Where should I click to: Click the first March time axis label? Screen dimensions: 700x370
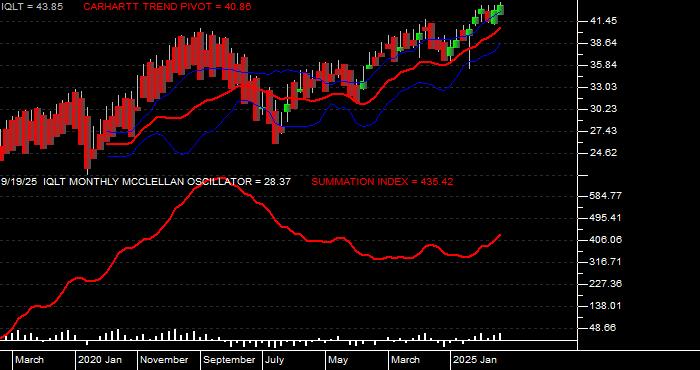coord(30,360)
